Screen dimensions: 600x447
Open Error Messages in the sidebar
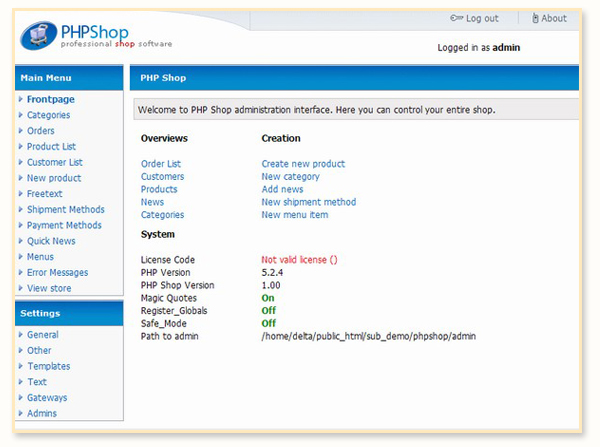tap(57, 272)
